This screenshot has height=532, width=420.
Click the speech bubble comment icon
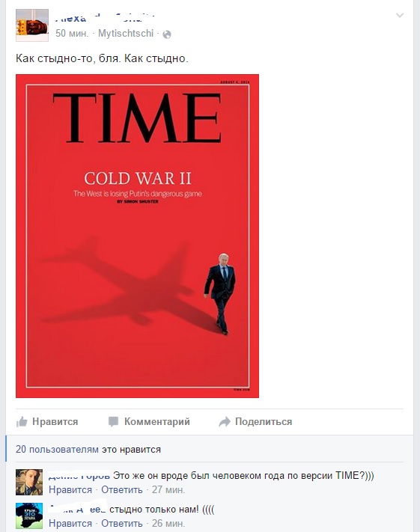click(x=113, y=421)
